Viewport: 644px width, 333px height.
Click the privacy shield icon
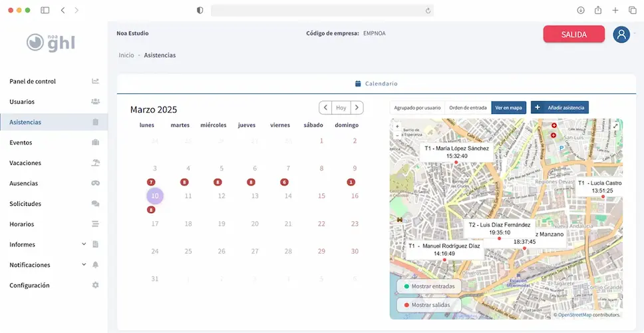pyautogui.click(x=200, y=10)
